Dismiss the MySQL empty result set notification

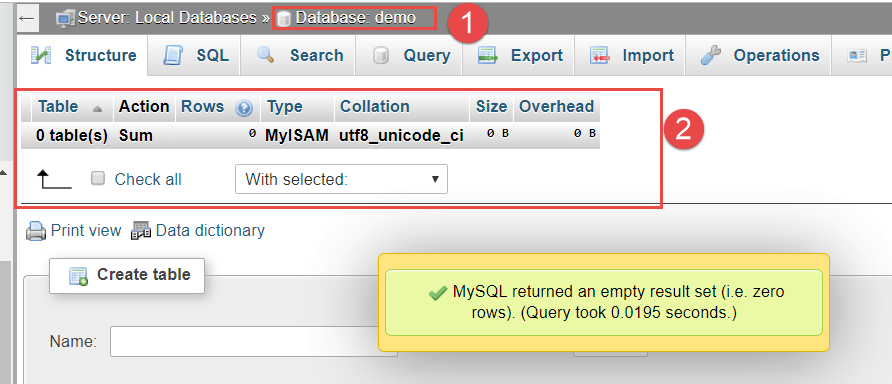coord(604,302)
